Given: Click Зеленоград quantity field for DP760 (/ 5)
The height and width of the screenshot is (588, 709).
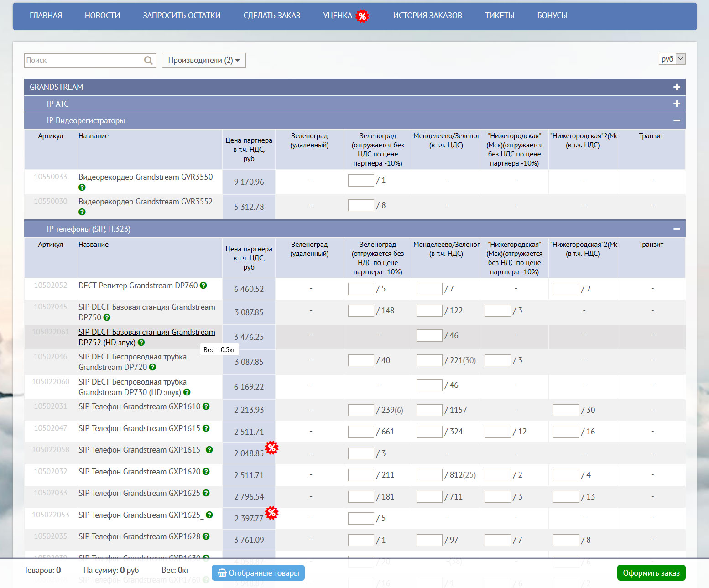Looking at the screenshot, I should coord(361,289).
